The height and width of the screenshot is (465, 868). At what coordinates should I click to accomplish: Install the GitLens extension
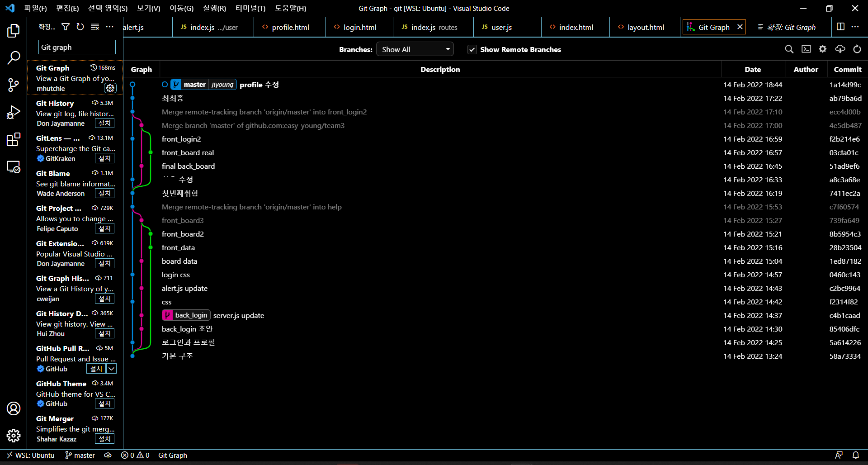(104, 158)
